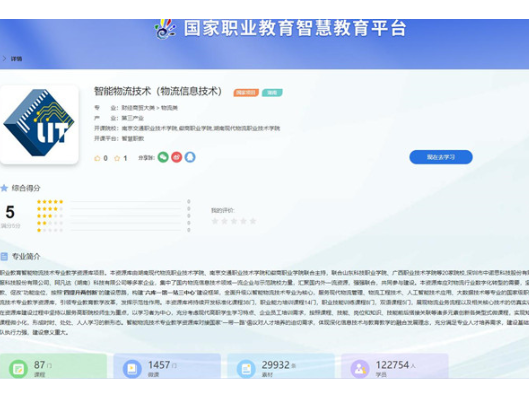Share via the green WeChat icon
The width and height of the screenshot is (529, 396).
163,157
